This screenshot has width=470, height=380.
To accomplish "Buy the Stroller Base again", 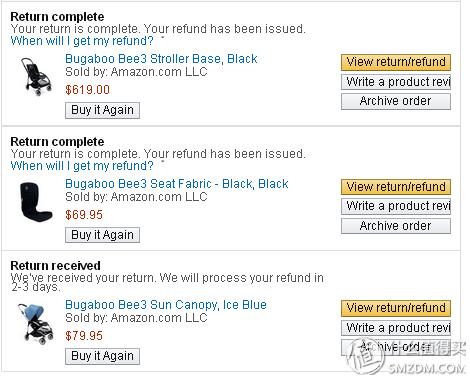I will point(102,110).
